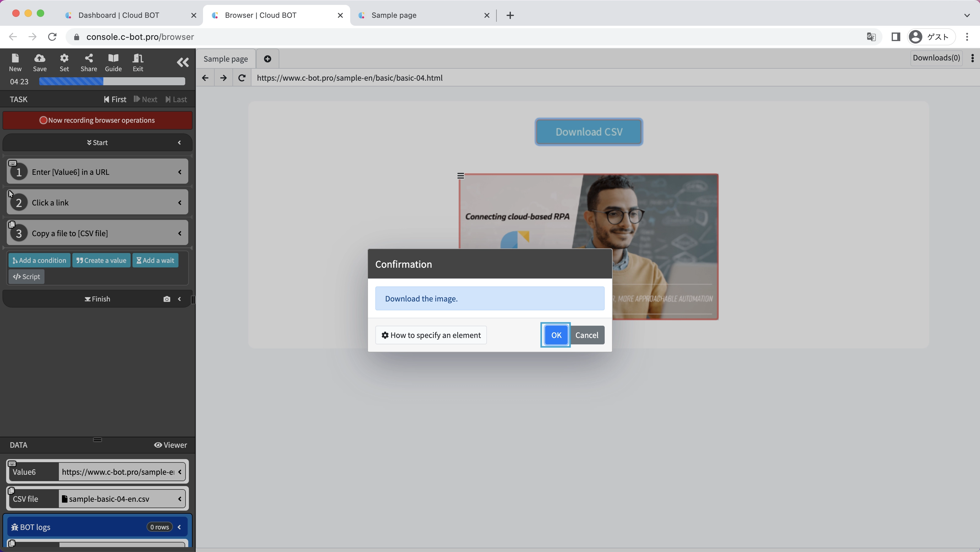Click Add a wait button

[155, 260]
